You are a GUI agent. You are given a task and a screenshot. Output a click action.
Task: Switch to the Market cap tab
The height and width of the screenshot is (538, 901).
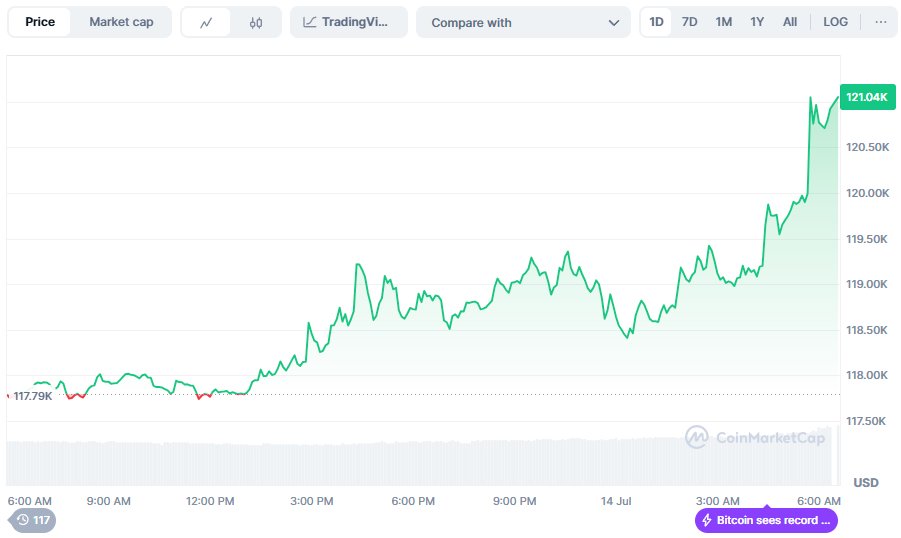121,22
